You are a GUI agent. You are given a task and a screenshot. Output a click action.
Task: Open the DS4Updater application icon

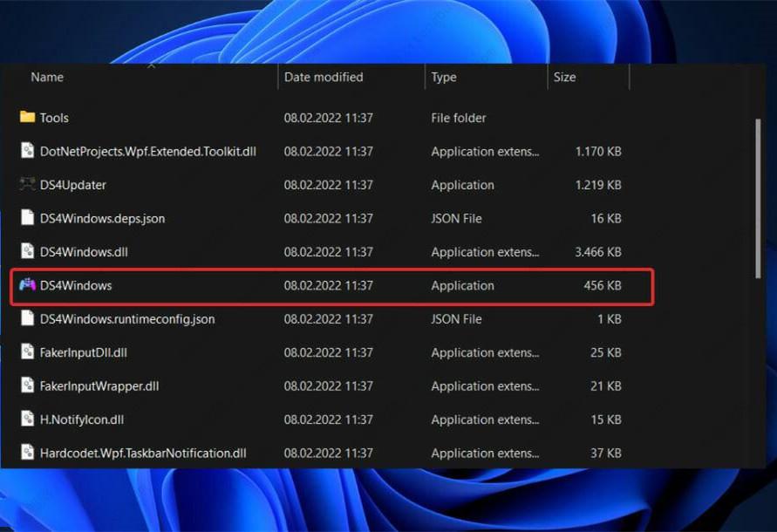click(x=27, y=185)
